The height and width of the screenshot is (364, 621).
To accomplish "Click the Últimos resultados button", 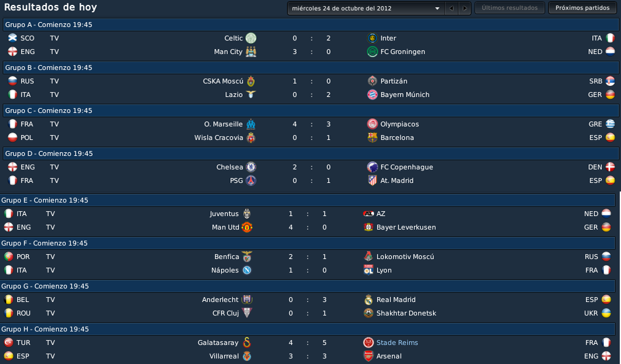I will 509,8.
